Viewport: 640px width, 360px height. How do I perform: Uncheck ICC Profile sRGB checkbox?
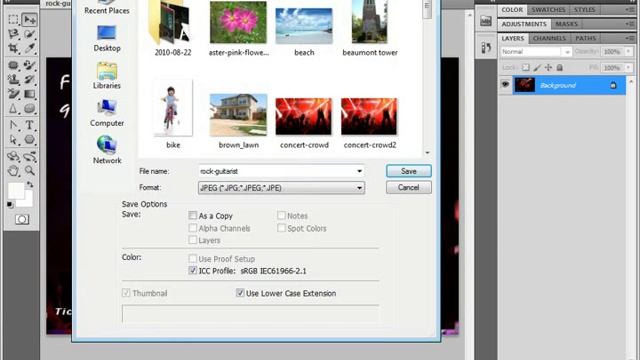pos(193,270)
